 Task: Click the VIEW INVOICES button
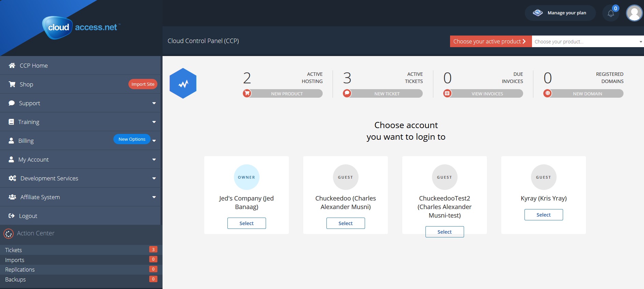click(484, 93)
